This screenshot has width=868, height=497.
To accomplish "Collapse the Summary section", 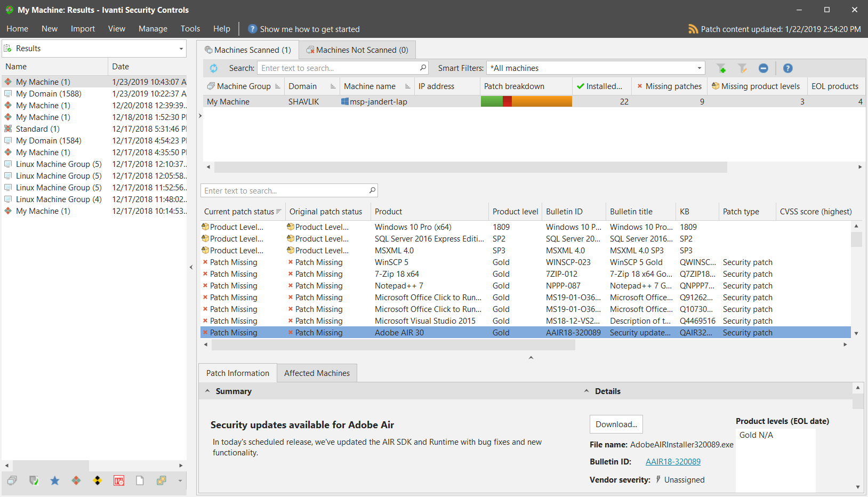I will point(207,391).
